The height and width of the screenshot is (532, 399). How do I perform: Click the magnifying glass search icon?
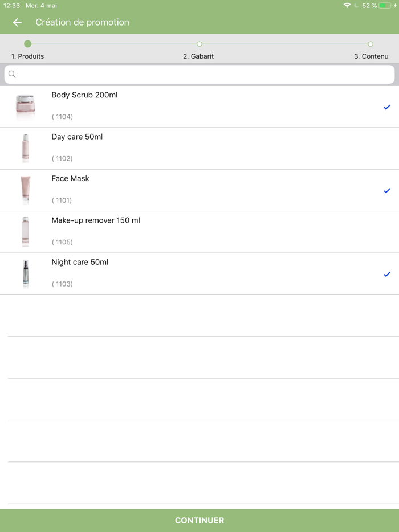point(12,74)
